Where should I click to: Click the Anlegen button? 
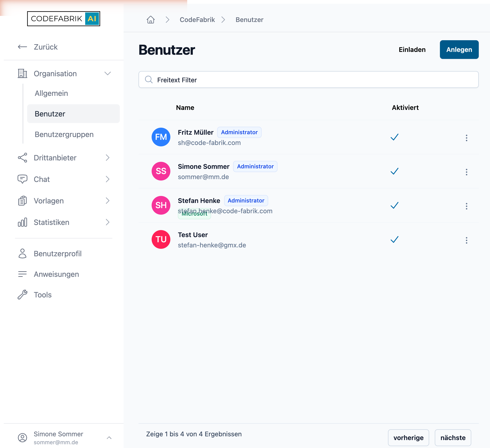coord(459,50)
